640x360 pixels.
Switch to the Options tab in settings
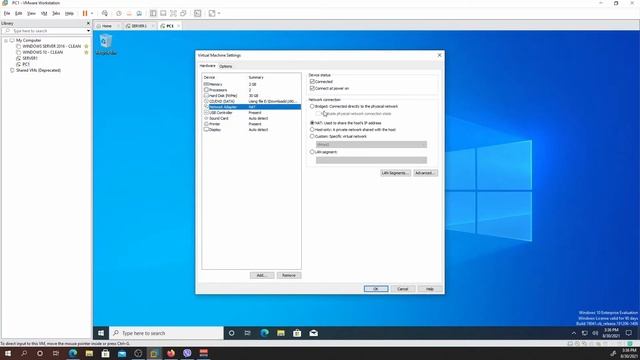[225, 66]
